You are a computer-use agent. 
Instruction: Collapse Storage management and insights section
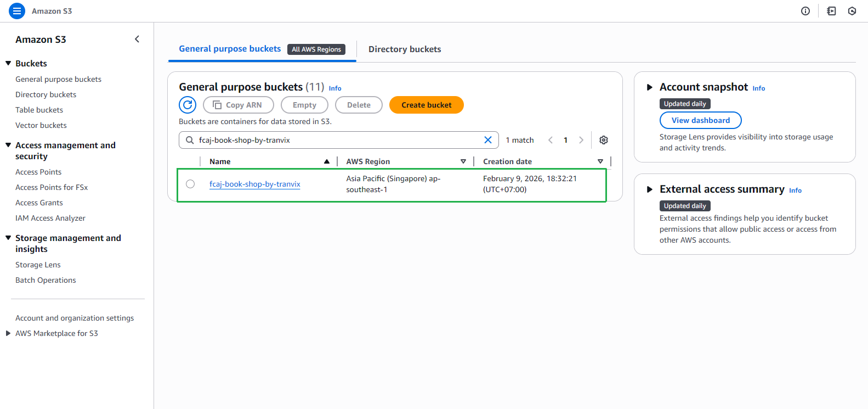(8, 238)
